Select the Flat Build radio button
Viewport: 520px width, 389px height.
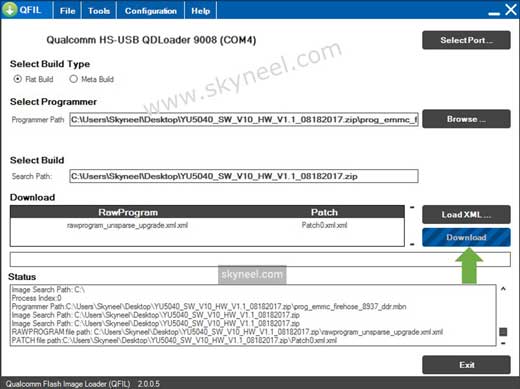click(x=17, y=79)
